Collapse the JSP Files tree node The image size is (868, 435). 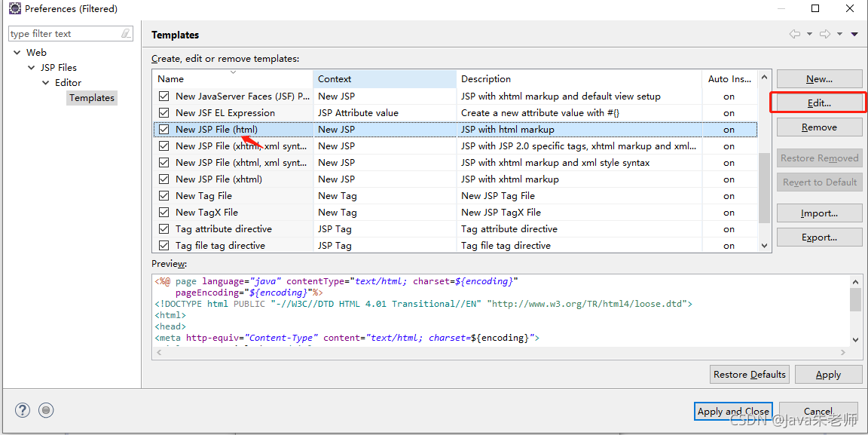coord(32,68)
